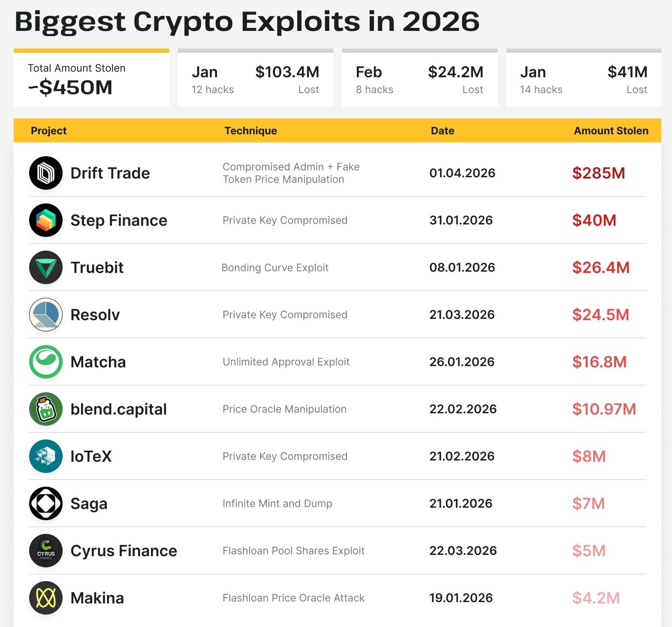The height and width of the screenshot is (627, 672).
Task: Switch to the Feb 8 hacks tab
Action: click(x=419, y=79)
